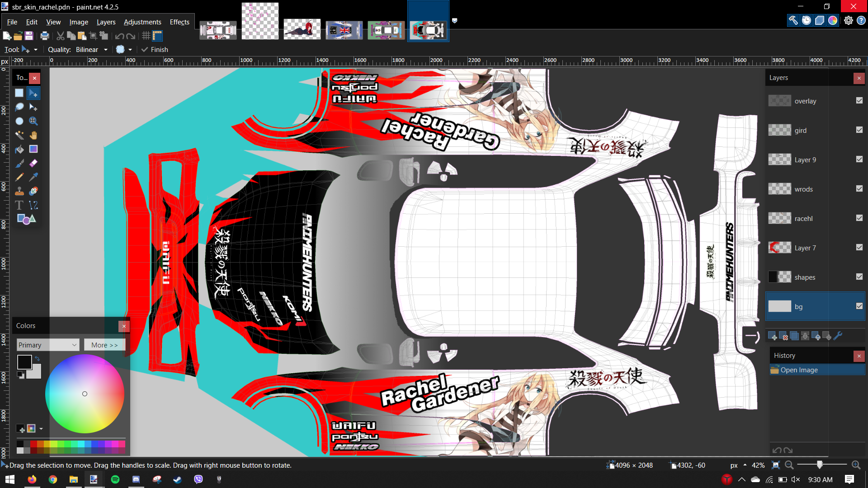The width and height of the screenshot is (868, 488).
Task: Hide the overlay layer
Action: click(859, 101)
